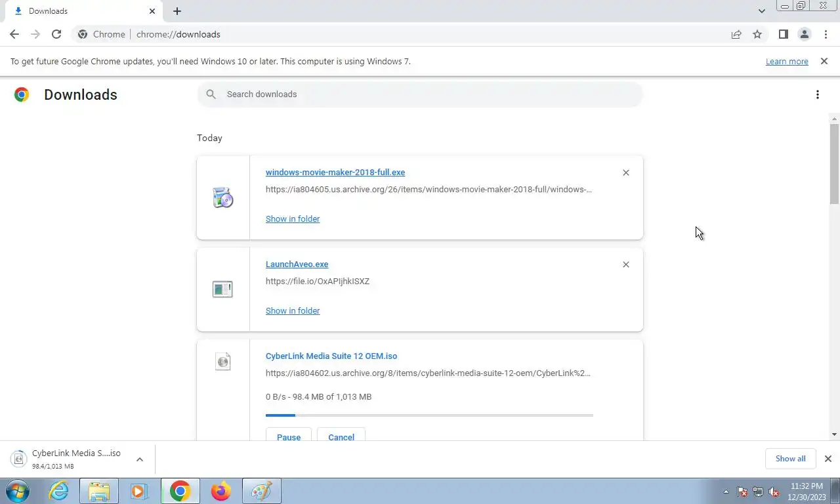Viewport: 840px width, 504px height.
Task: Click the CyberLink download progress bar
Action: click(x=429, y=415)
